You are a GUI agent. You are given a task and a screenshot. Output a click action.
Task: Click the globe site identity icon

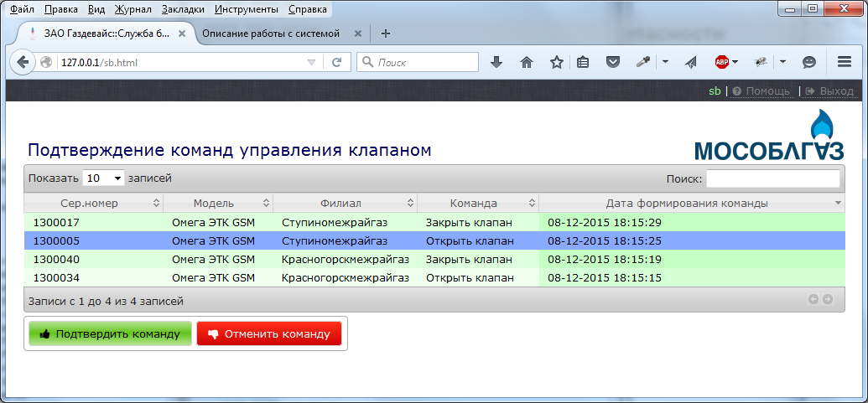(x=46, y=63)
